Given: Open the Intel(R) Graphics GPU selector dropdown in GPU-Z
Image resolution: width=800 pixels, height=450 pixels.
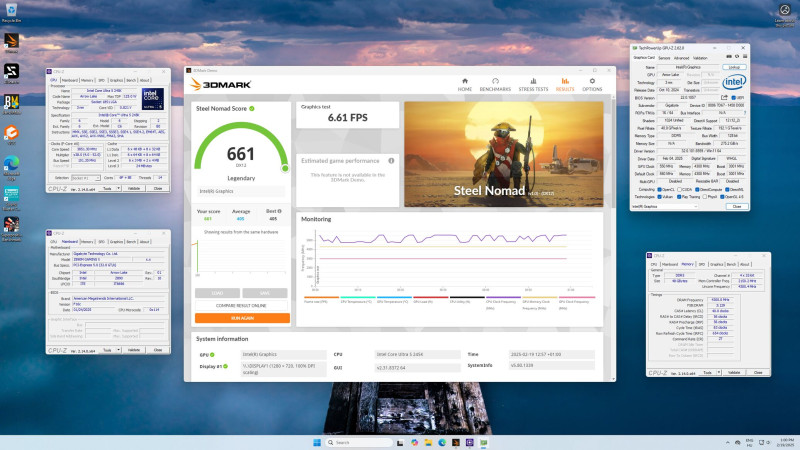Looking at the screenshot, I should click(664, 207).
